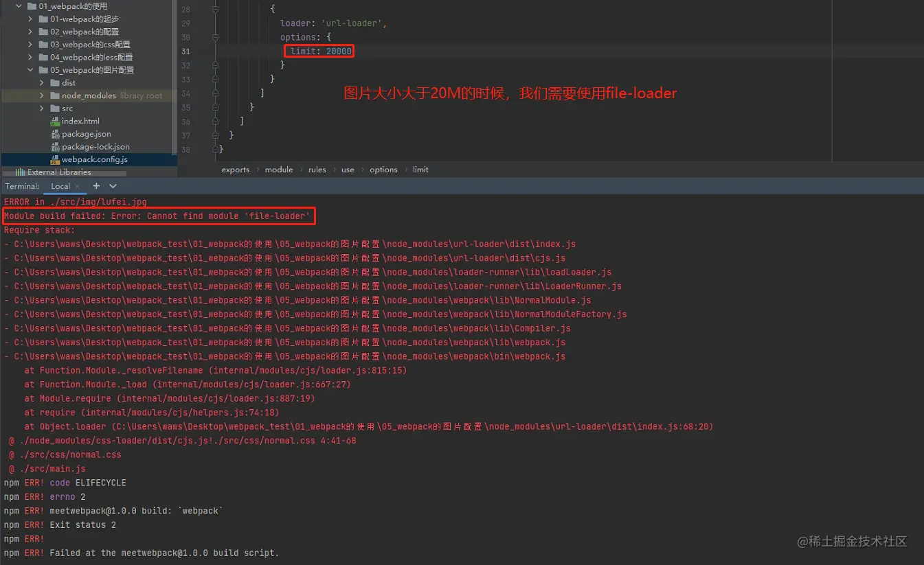
Task: Open index.html in the project tree
Action: pos(80,121)
